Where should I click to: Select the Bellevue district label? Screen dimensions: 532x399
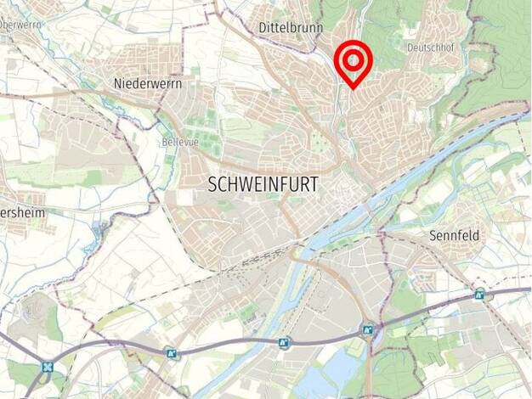coord(180,142)
